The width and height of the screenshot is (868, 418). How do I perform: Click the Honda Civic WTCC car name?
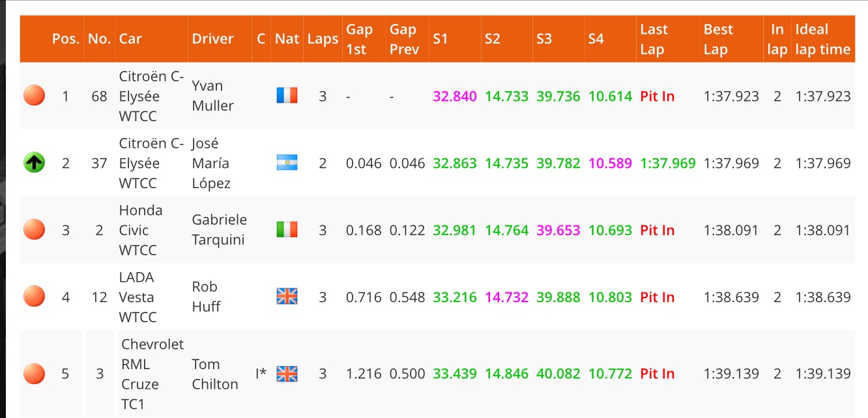(x=141, y=230)
